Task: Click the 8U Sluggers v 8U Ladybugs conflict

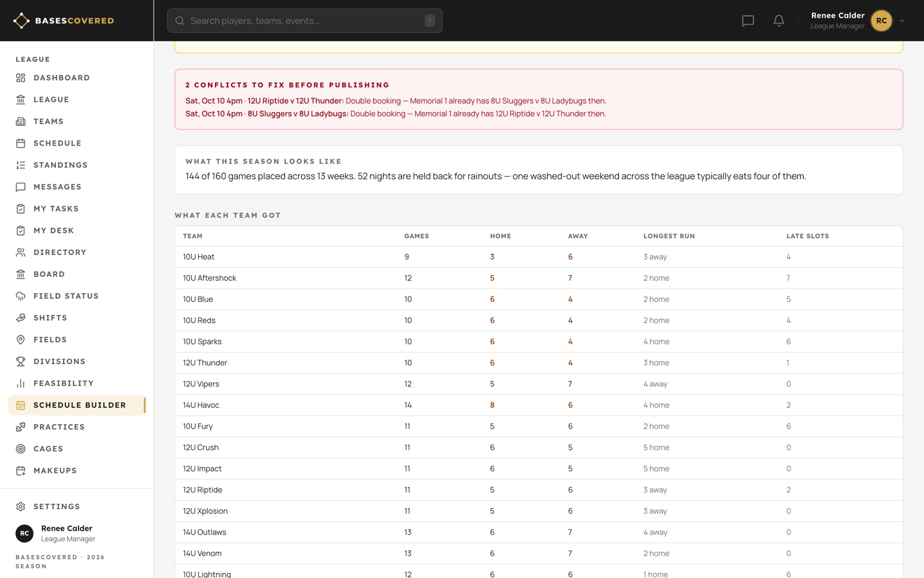Action: pos(396,114)
